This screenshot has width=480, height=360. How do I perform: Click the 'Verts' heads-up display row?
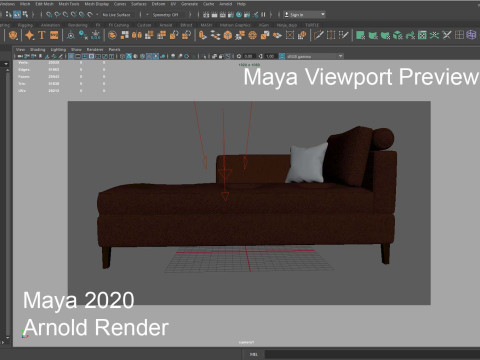62,62
